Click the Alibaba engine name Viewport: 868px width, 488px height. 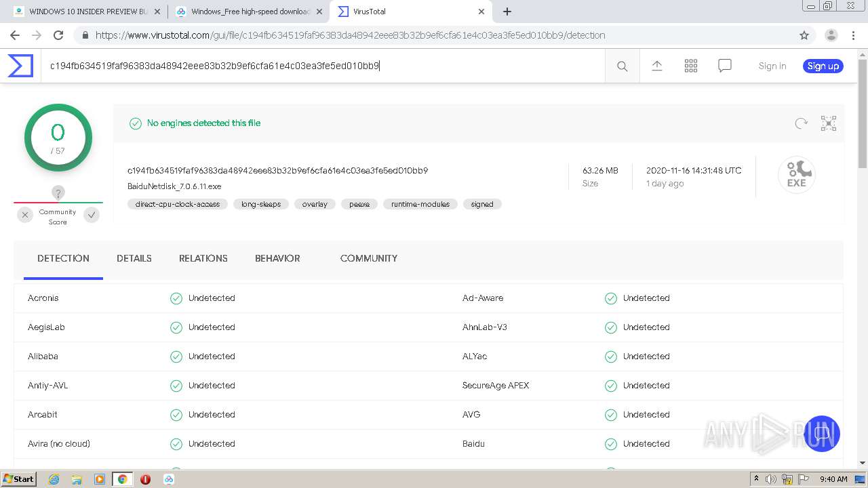pos(43,357)
